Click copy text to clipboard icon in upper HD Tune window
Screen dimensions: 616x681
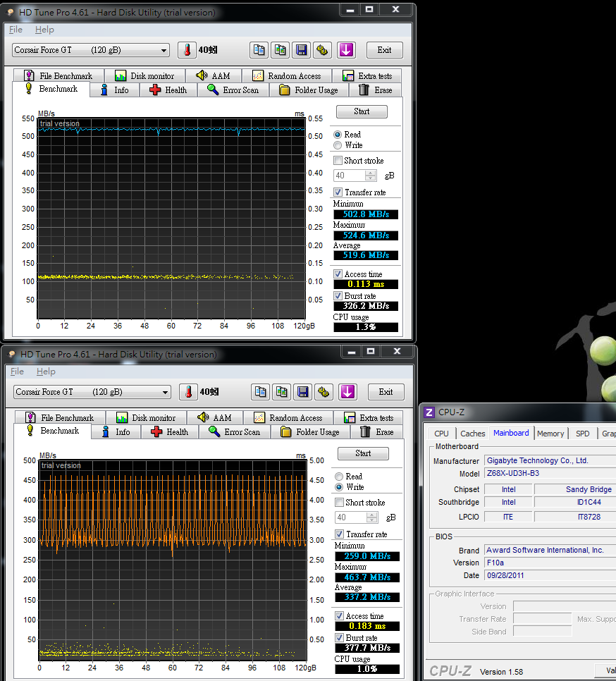[x=259, y=50]
